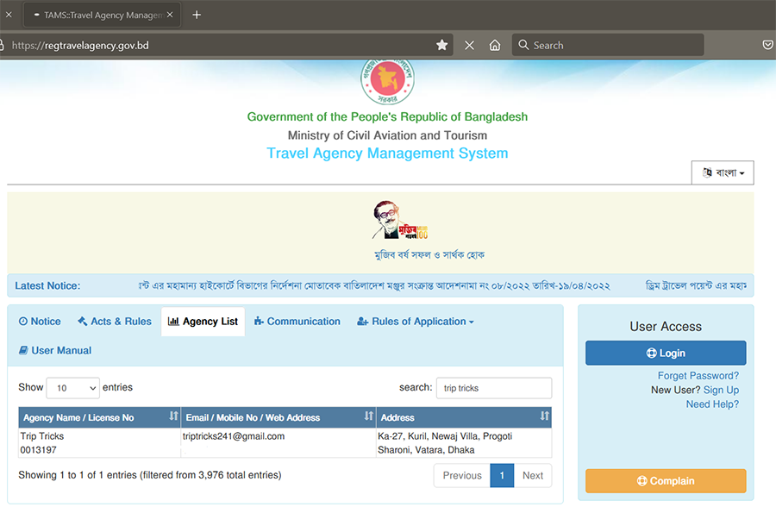The height and width of the screenshot is (532, 776).
Task: Sort table by Address column
Action: [463, 417]
